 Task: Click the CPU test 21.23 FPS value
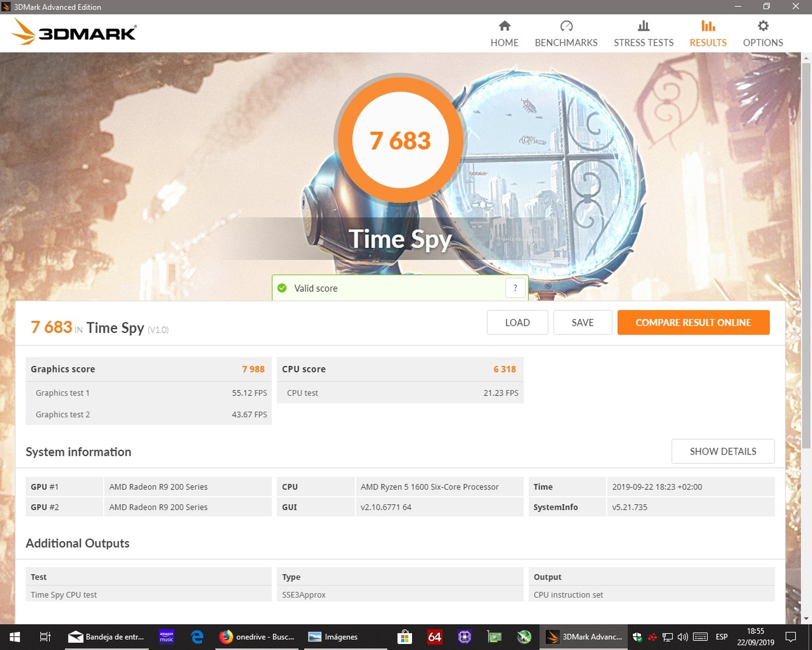501,393
